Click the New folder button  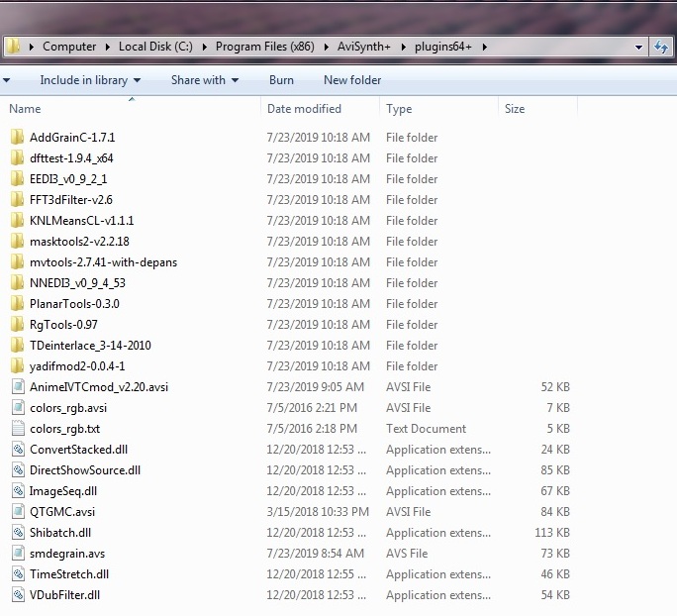pyautogui.click(x=352, y=80)
